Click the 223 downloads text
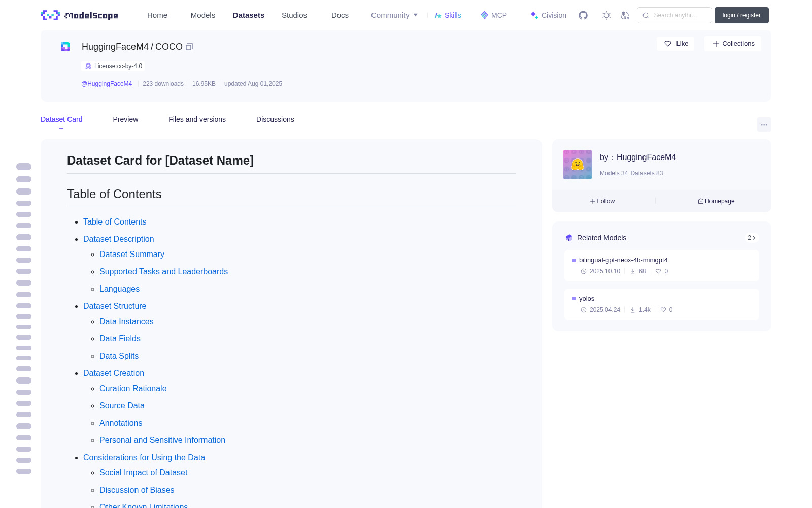Viewport: 812px width, 508px height. (x=163, y=84)
